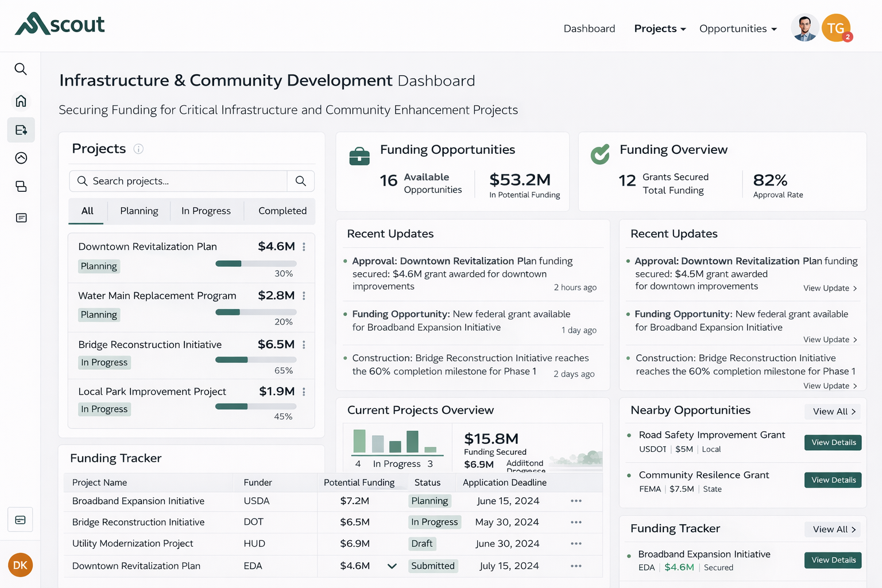Click the $53.2M potential funding value
Screen dimensions: 882x588
[x=520, y=180]
